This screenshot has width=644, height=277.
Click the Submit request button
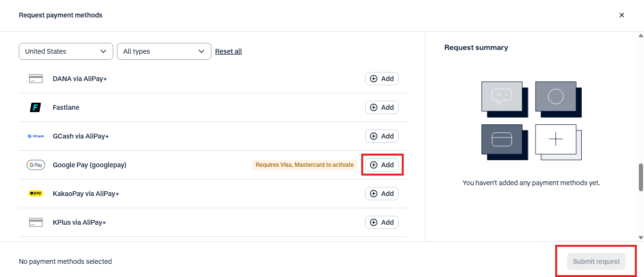(x=596, y=261)
